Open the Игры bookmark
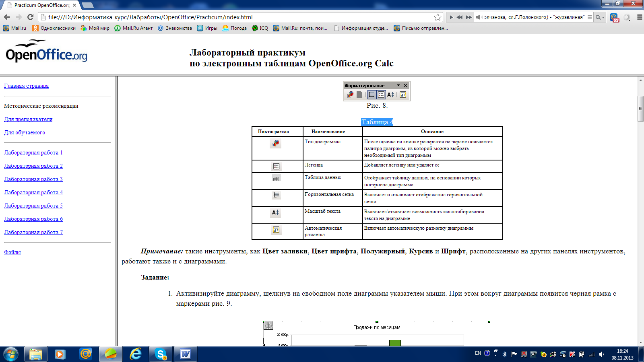 (x=207, y=28)
